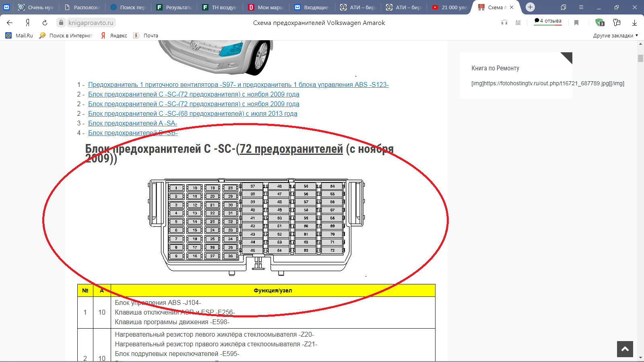
Task: Open the green Protect shield icon
Action: [x=600, y=23]
